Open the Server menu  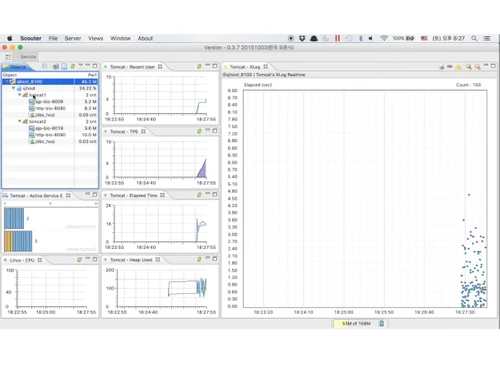73,38
